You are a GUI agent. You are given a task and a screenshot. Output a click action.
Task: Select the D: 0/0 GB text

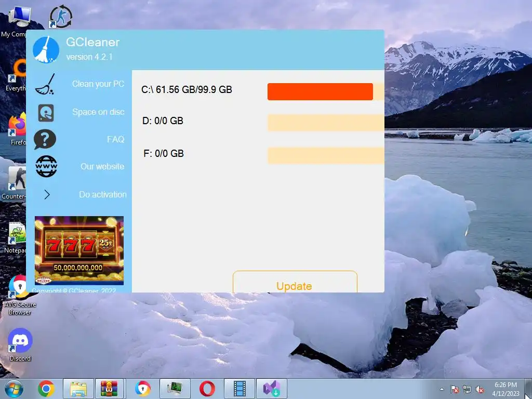[163, 121]
